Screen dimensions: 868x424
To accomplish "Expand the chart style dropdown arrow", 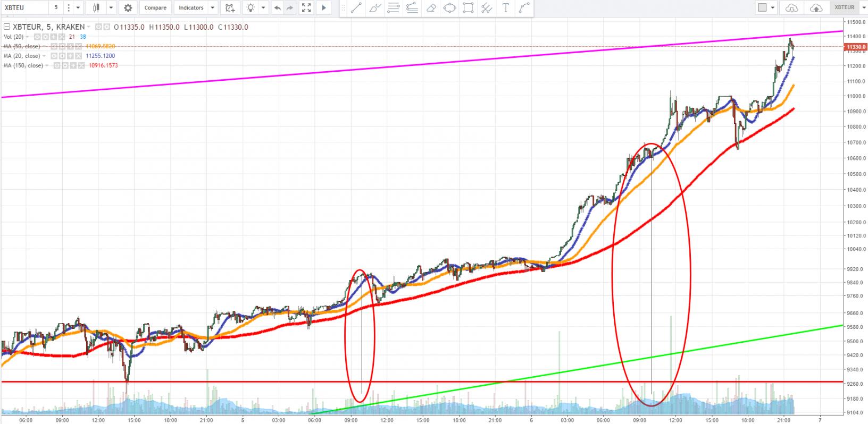I will point(111,7).
